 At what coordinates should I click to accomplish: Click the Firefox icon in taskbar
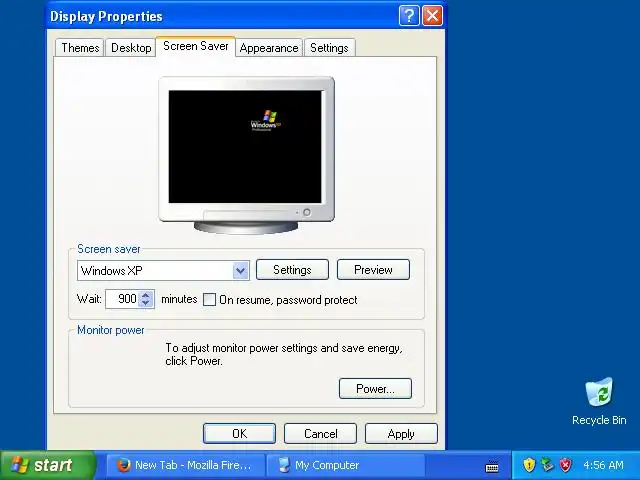point(123,465)
